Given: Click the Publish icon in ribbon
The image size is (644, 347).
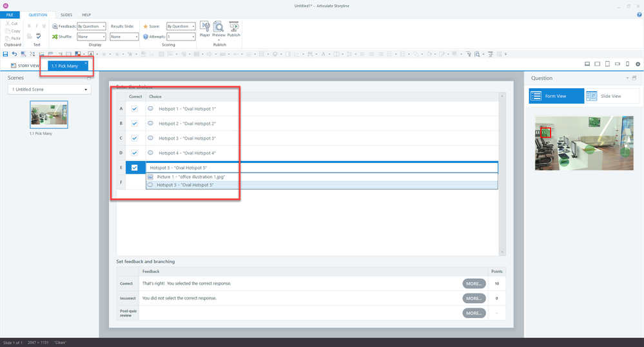Looking at the screenshot, I should pyautogui.click(x=234, y=26).
